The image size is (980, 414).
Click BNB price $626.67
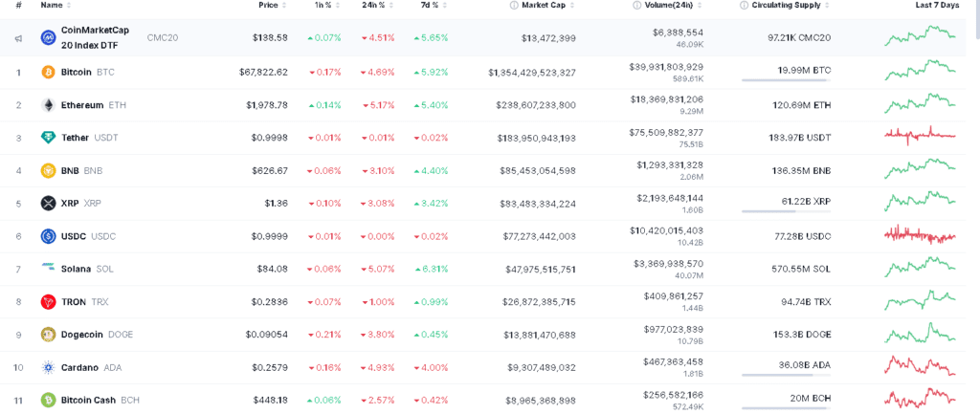click(270, 170)
